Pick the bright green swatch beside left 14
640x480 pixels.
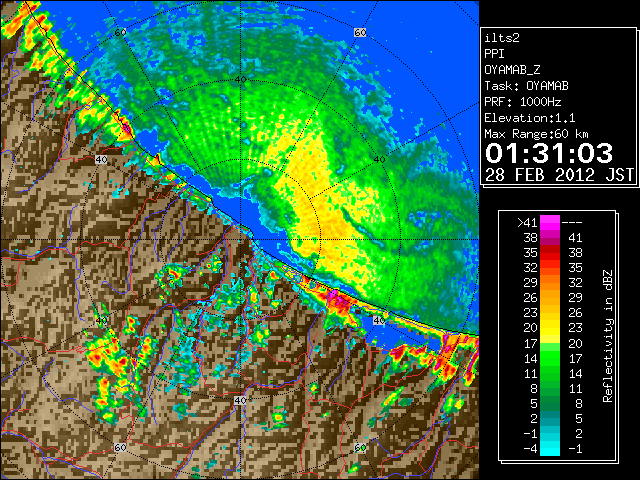550,358
